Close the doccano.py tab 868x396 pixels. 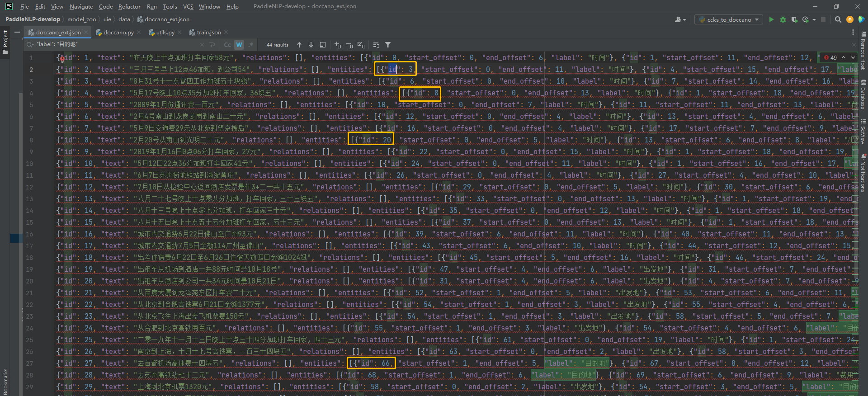click(139, 32)
